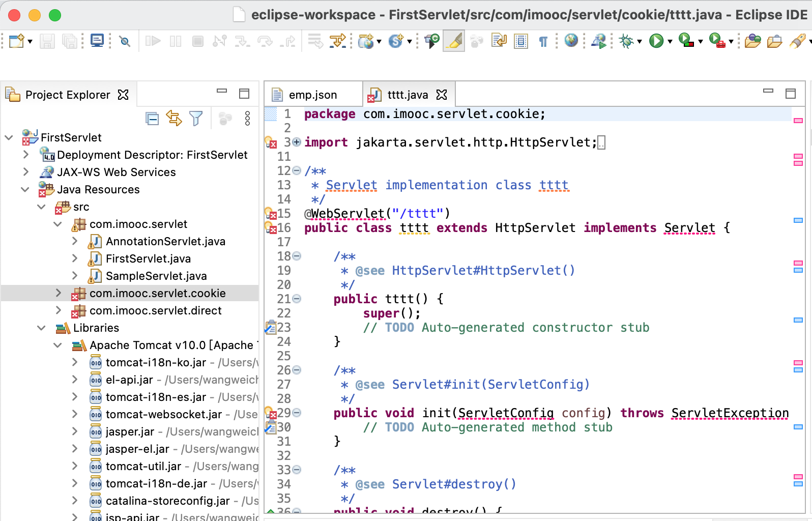Fold the tttt() constructor at line 21
The image size is (812, 521).
(297, 299)
